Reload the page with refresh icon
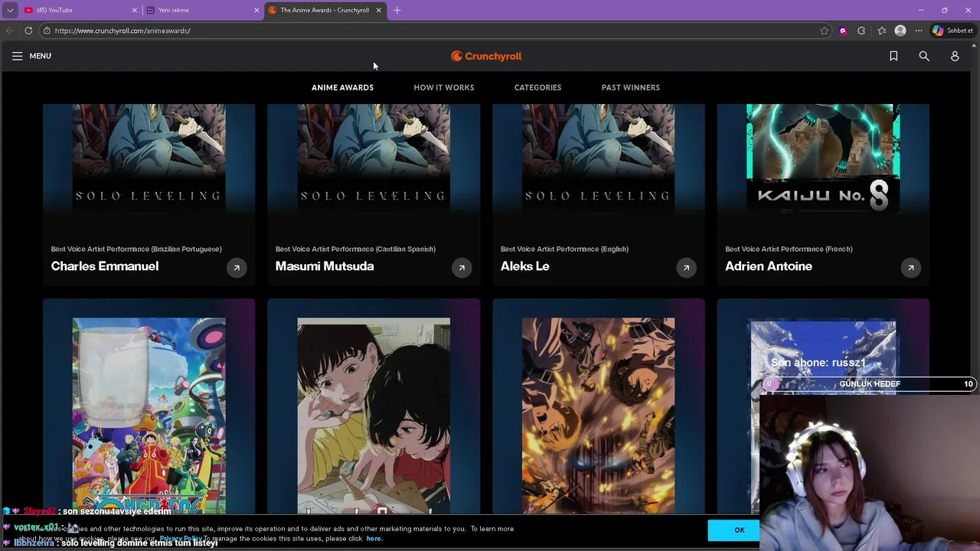980x551 pixels. 28,31
